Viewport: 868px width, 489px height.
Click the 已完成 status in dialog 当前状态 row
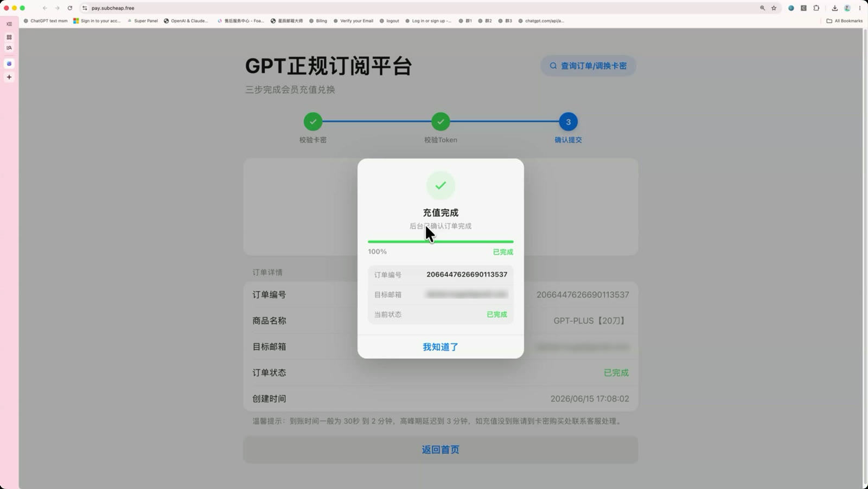[497, 314]
